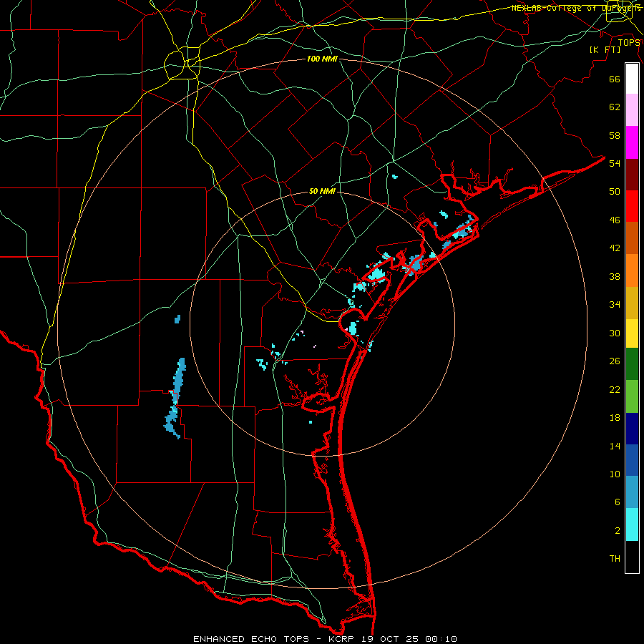Click the light pink legend swatch
The image size is (644, 644).
632,110
